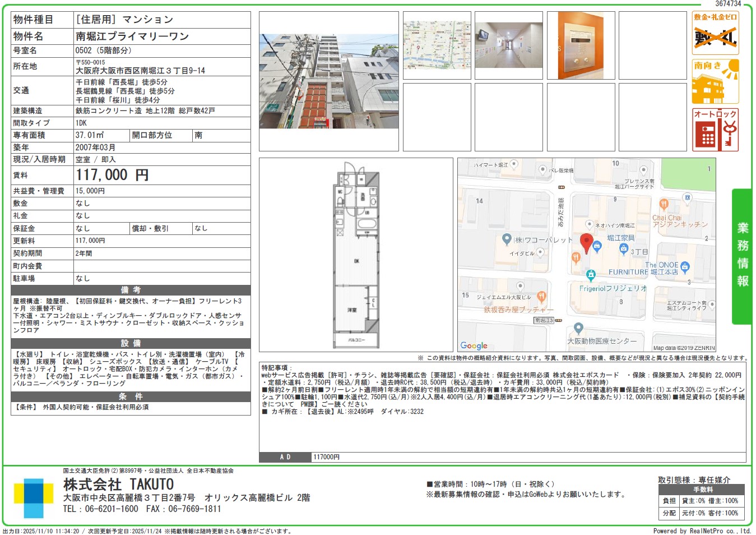Click the red property location pin on map

(x=586, y=243)
